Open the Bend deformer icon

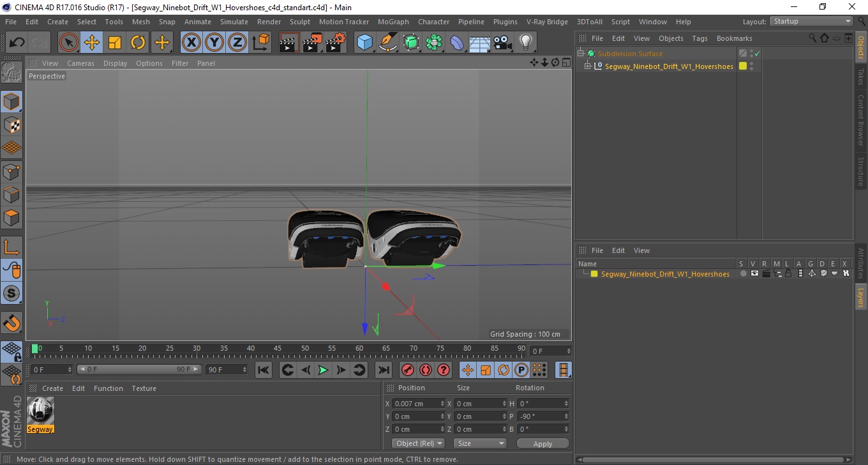(457, 43)
